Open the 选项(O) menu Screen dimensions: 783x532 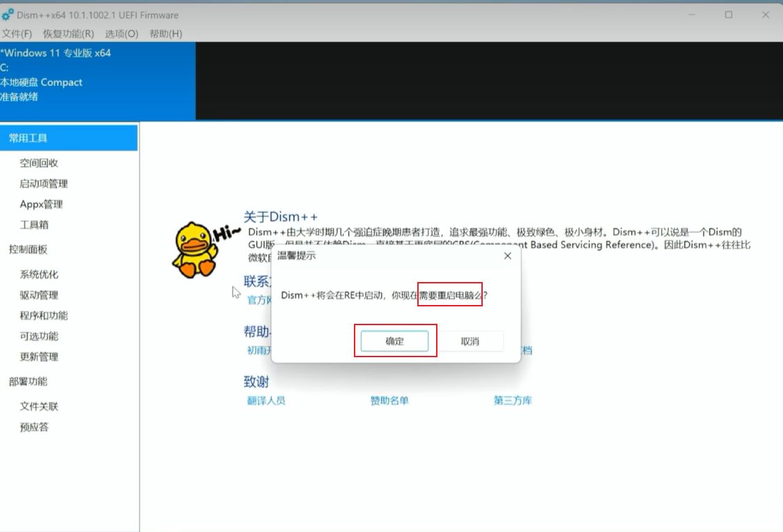pyautogui.click(x=122, y=33)
